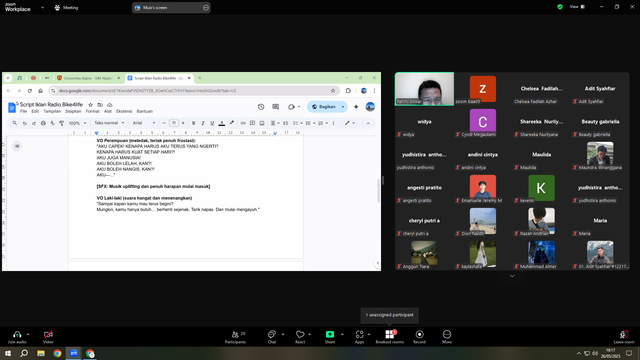Click Print icon in Docs toolbar
Image resolution: width=640 pixels, height=360 pixels.
43,123
